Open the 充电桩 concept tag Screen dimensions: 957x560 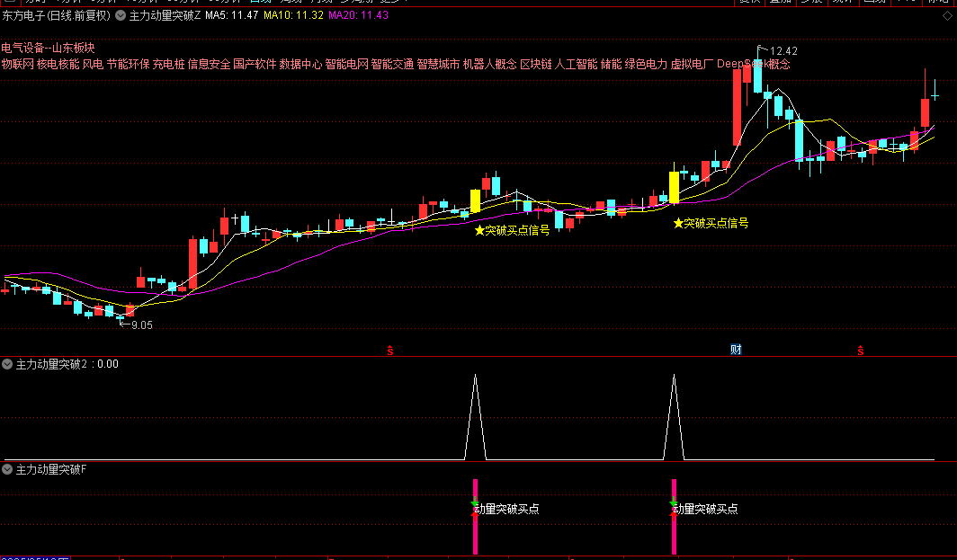point(168,64)
